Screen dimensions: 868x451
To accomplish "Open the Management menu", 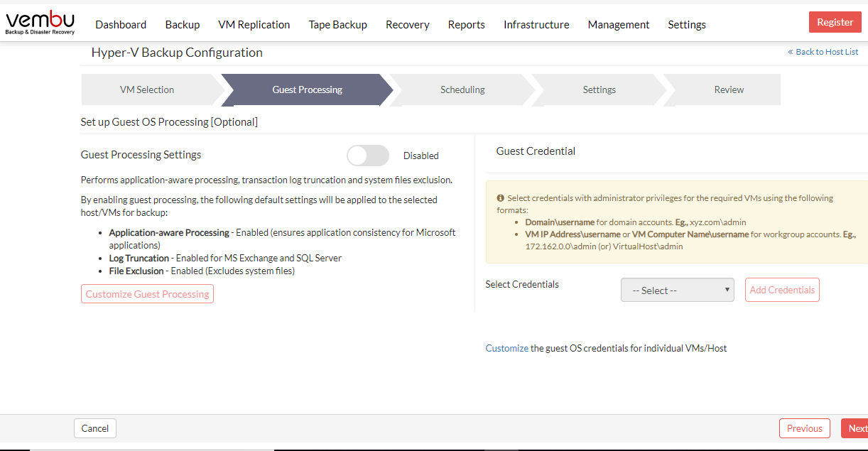I will point(619,24).
